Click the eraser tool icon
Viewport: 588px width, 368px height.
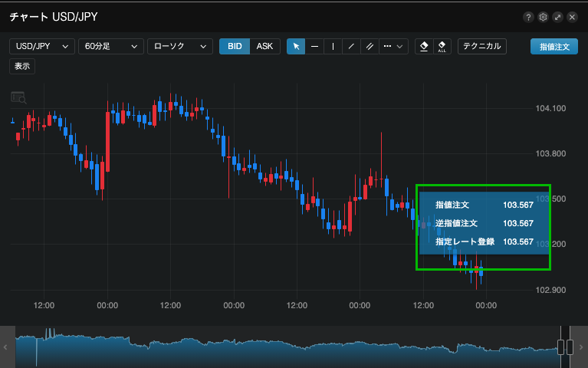click(424, 47)
